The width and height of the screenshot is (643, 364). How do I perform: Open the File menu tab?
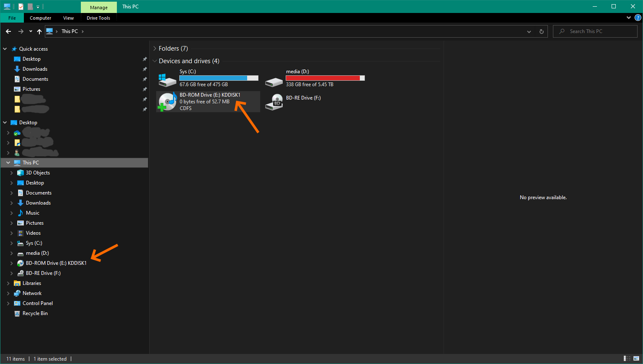[x=12, y=18]
